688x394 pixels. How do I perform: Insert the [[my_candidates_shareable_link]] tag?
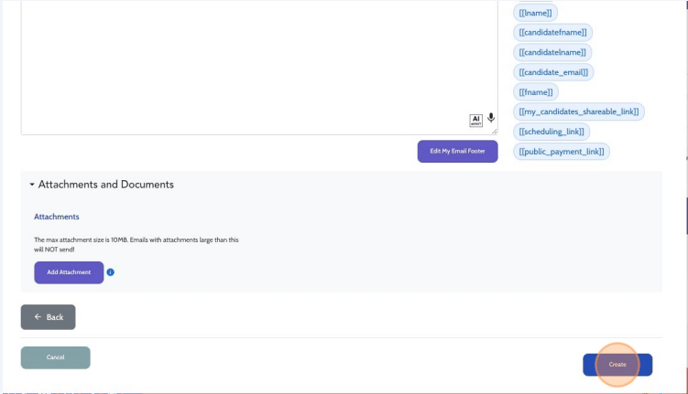[579, 111]
